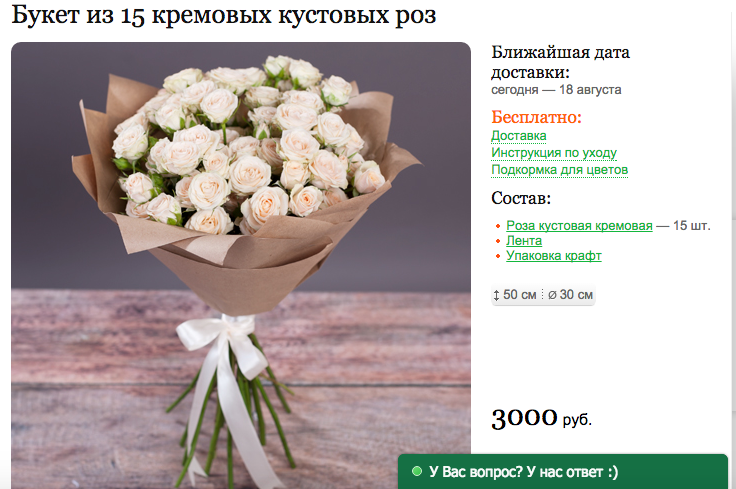736x489 pixels.
Task: Click the green online dot in chat widget
Action: click(x=416, y=471)
